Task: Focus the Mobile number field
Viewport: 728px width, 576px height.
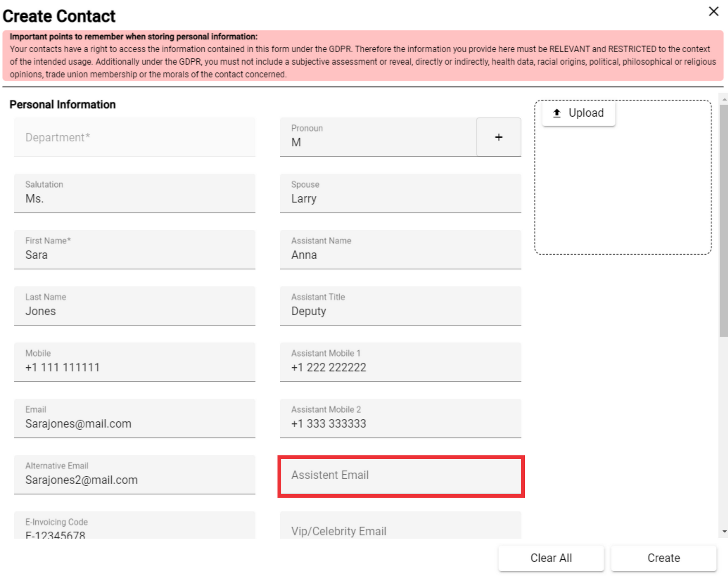Action: point(135,362)
